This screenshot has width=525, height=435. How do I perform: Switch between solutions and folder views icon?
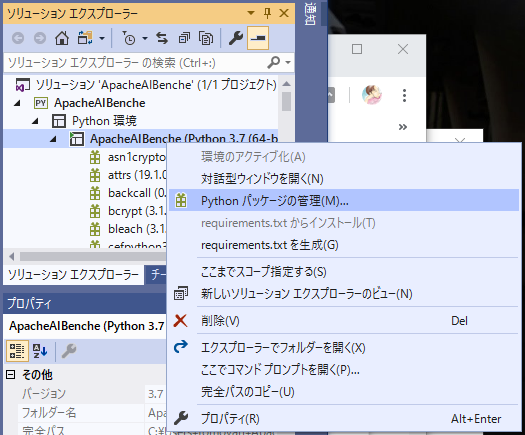click(x=85, y=38)
